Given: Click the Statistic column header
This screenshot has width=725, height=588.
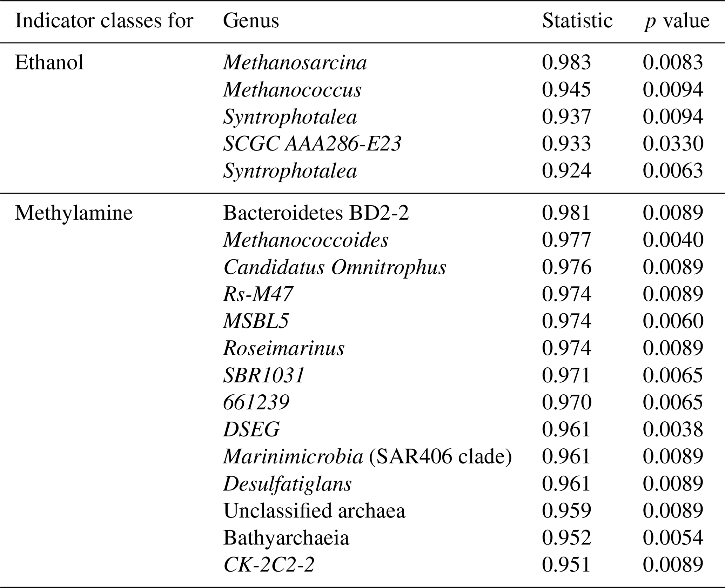Looking at the screenshot, I should (x=577, y=21).
